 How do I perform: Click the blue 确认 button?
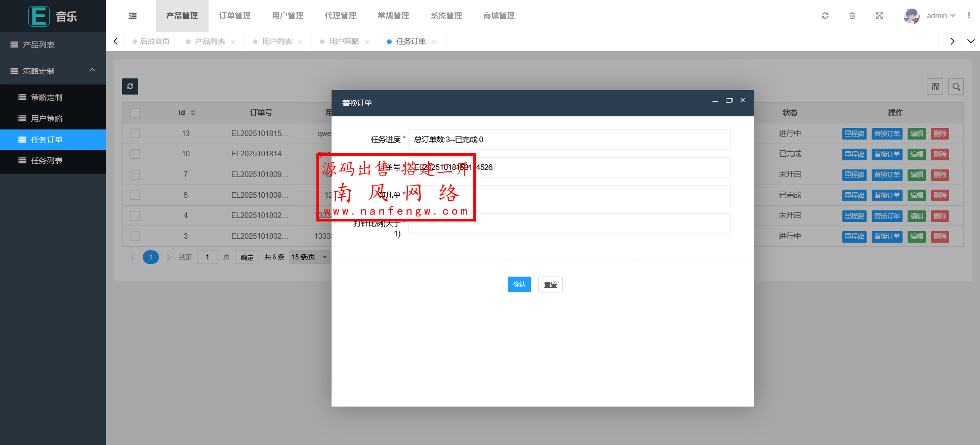click(519, 284)
